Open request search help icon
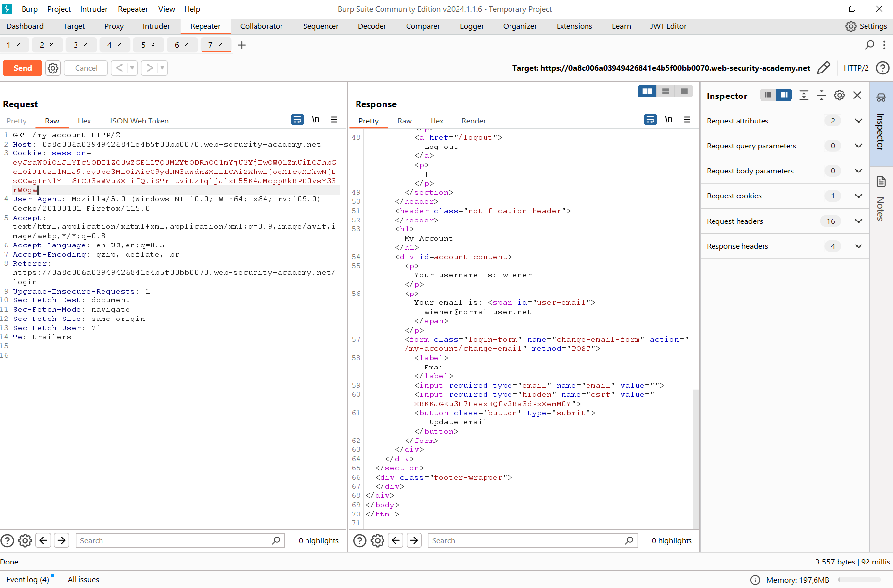Image resolution: width=893 pixels, height=588 pixels. (7, 540)
